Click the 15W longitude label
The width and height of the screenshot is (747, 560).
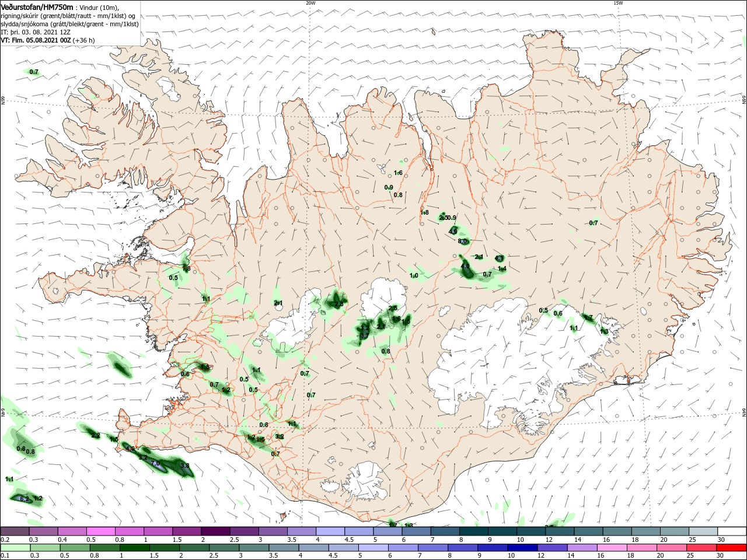618,3
